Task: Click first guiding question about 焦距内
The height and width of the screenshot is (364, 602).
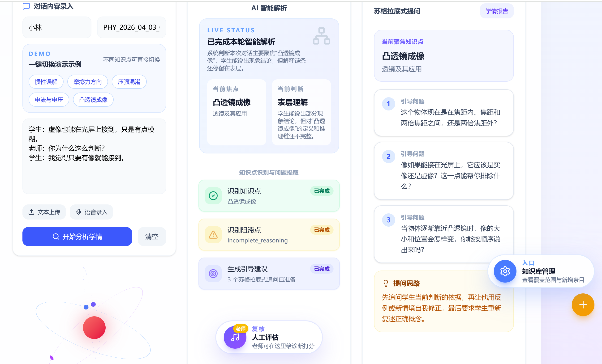Action: 444,113
